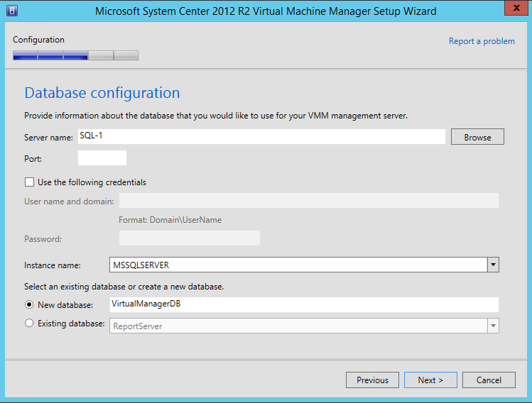Select the Existing database radio button
The width and height of the screenshot is (532, 403).
(x=29, y=323)
